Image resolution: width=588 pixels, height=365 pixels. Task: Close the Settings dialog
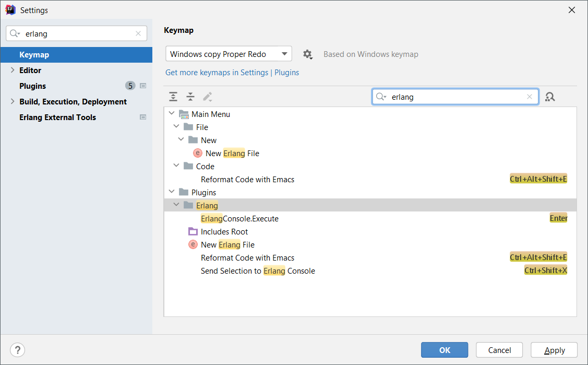click(571, 10)
